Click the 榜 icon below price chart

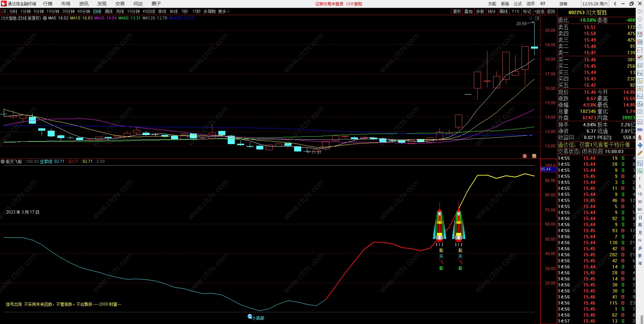534,156
